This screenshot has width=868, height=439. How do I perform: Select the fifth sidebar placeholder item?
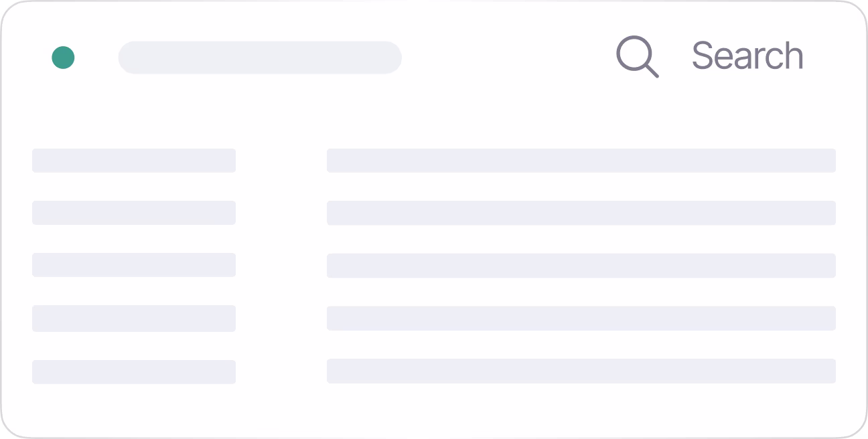pyautogui.click(x=134, y=372)
